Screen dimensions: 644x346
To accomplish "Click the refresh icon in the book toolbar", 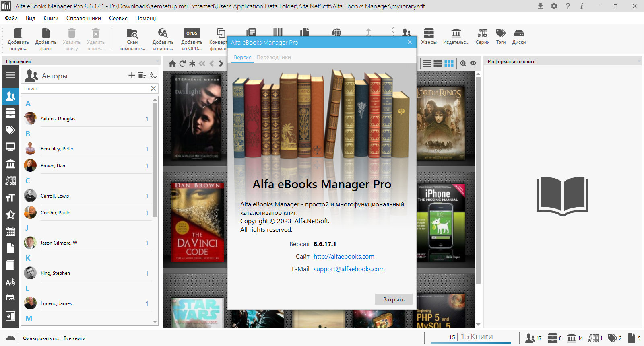I will pyautogui.click(x=182, y=64).
